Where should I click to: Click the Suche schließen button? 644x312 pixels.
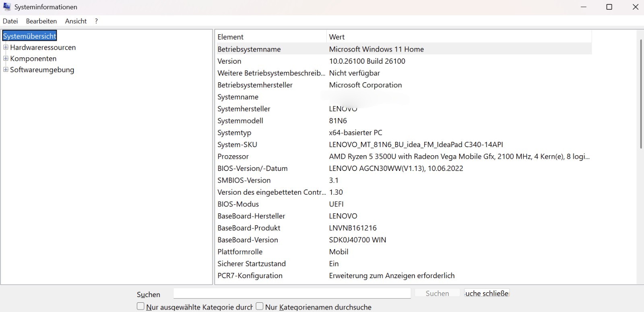coord(487,293)
